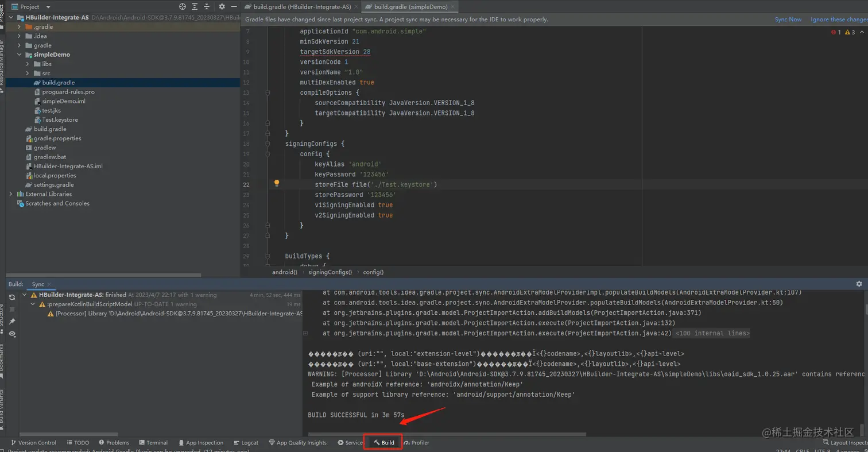Screen dimensions: 868x452
Task: Collapse the simpleDemo module
Action: click(x=20, y=55)
